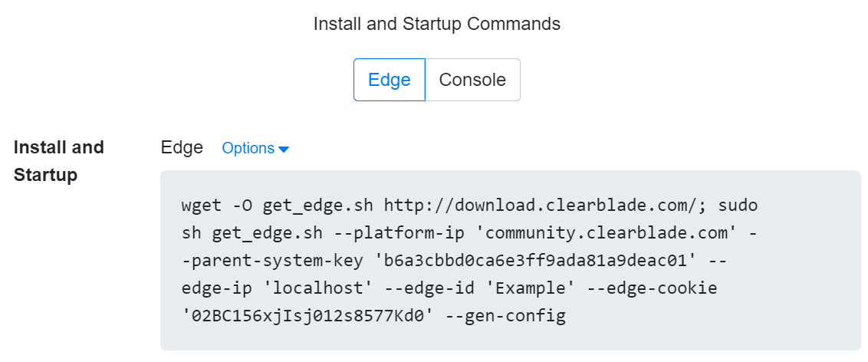Click the bold Install and Startup label
Viewport: 868px width, 362px height.
[x=59, y=161]
